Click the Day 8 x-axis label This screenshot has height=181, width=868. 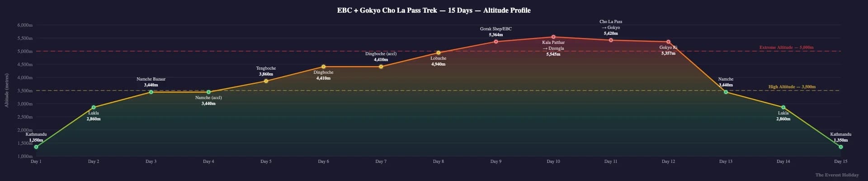pyautogui.click(x=438, y=162)
